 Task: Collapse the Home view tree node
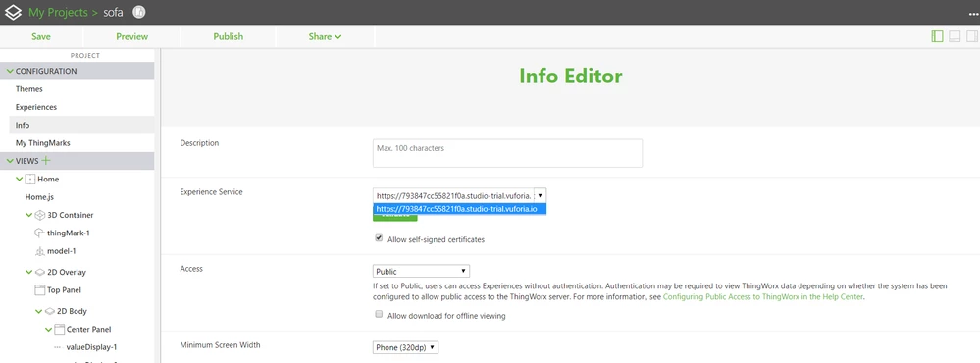[x=20, y=180]
